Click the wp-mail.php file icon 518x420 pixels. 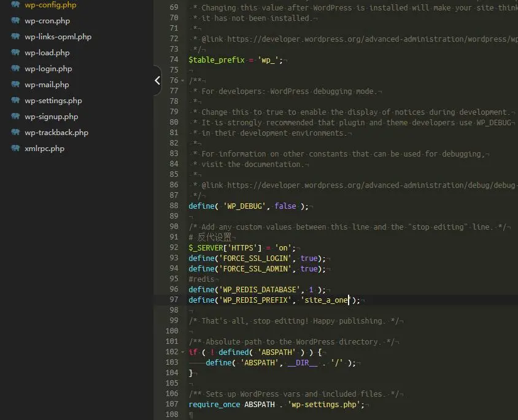(15, 84)
